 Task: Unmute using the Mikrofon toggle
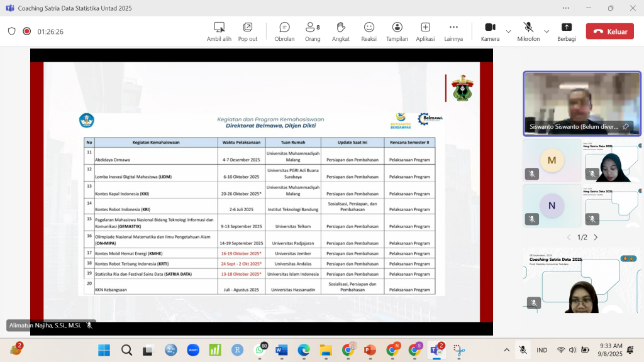click(x=528, y=31)
